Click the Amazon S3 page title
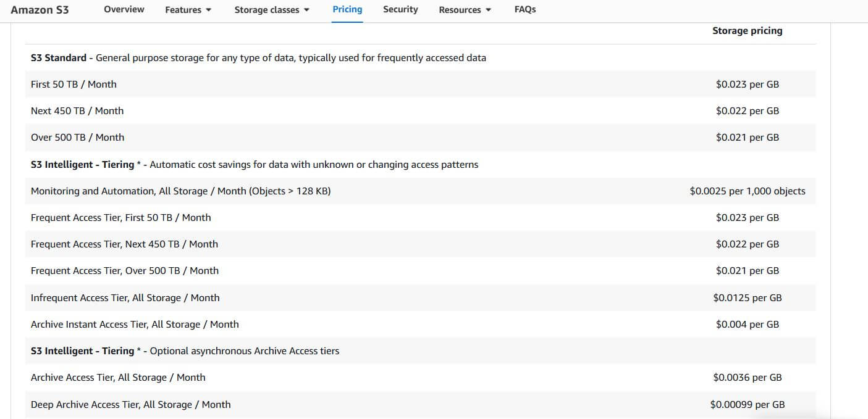 [40, 10]
